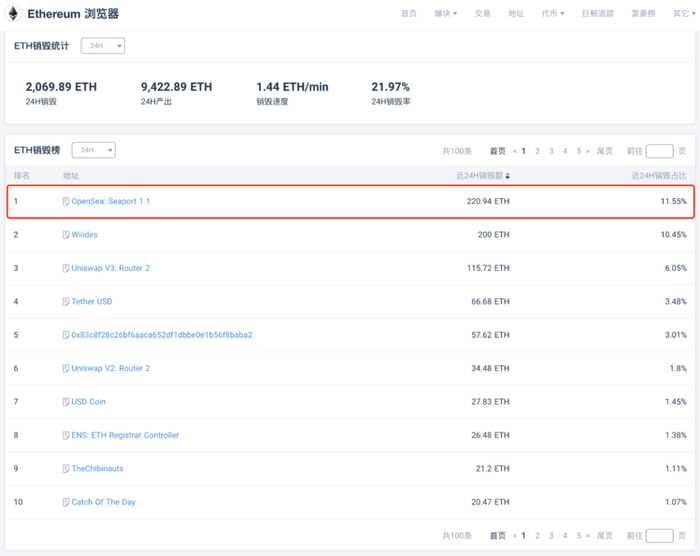Click contract icon beside TheChibinauts
This screenshot has height=556, width=700.
point(66,469)
